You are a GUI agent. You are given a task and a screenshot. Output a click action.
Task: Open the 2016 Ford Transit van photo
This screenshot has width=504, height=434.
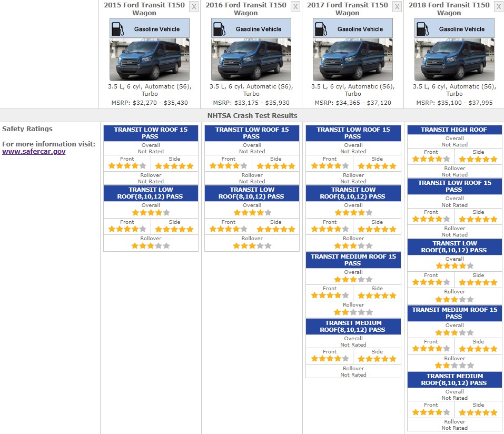(251, 60)
